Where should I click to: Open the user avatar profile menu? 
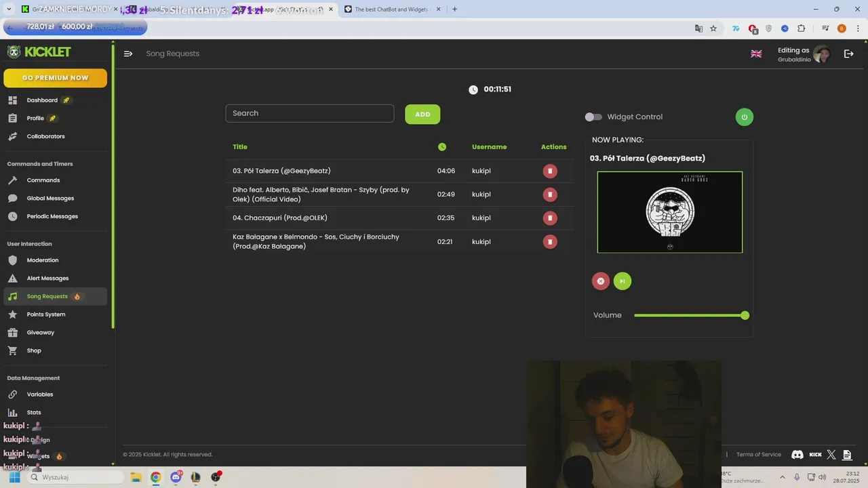click(822, 54)
